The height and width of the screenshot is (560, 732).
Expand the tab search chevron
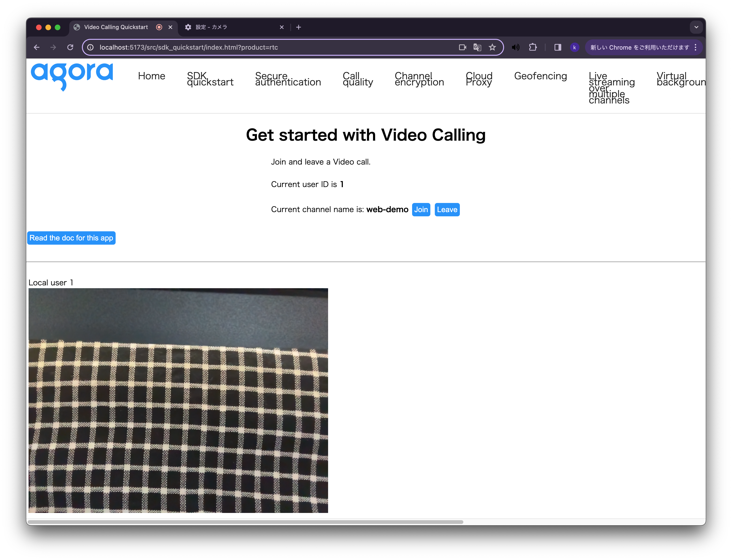click(696, 27)
